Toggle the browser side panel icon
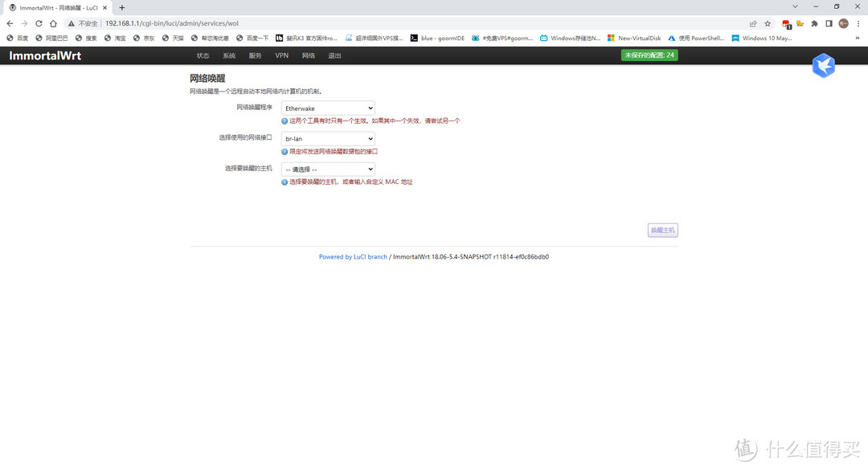This screenshot has height=470, width=868. point(829,23)
